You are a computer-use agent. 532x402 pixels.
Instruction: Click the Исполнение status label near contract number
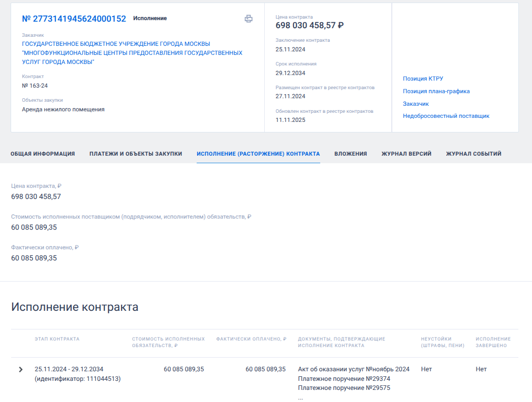click(150, 18)
